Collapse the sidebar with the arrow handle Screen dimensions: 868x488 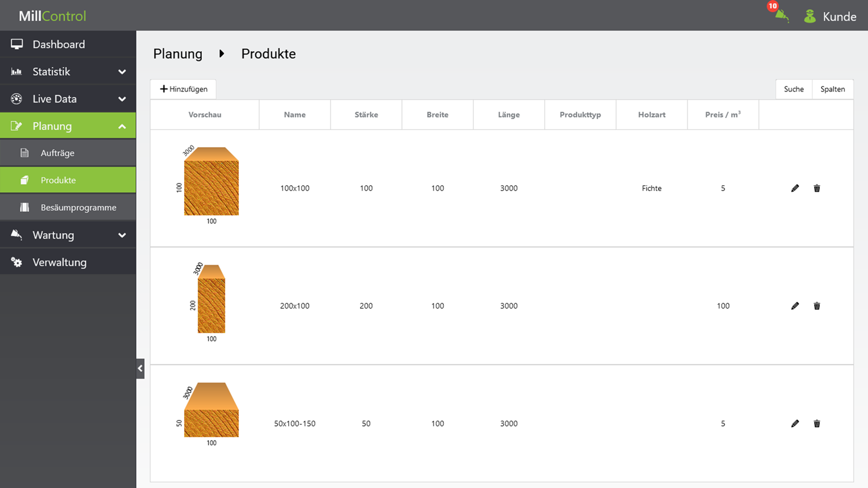coord(140,368)
